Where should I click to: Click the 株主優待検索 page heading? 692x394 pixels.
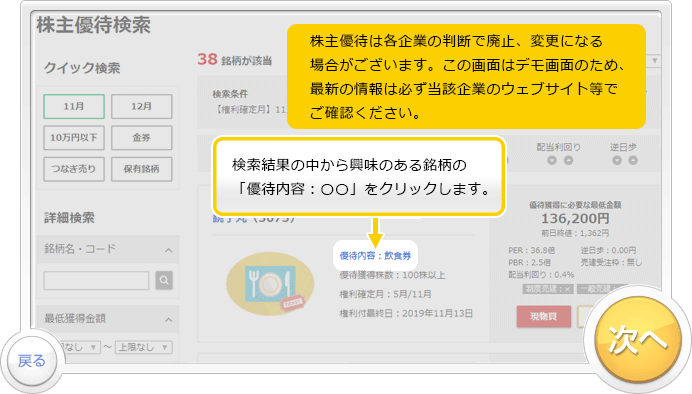point(94,25)
